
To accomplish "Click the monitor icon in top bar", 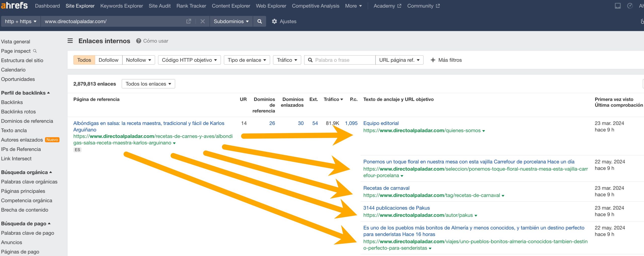I will [618, 6].
